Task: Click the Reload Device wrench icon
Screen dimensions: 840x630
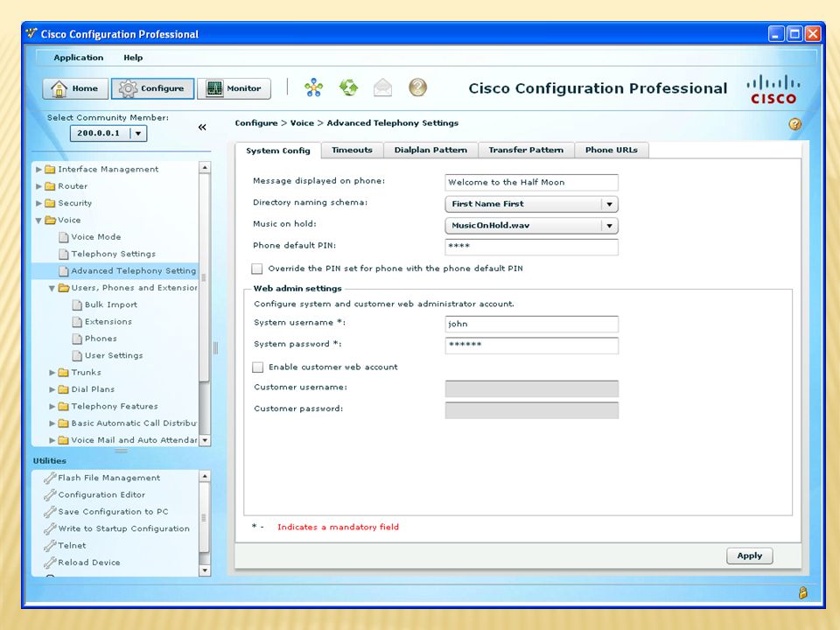Action: point(50,563)
